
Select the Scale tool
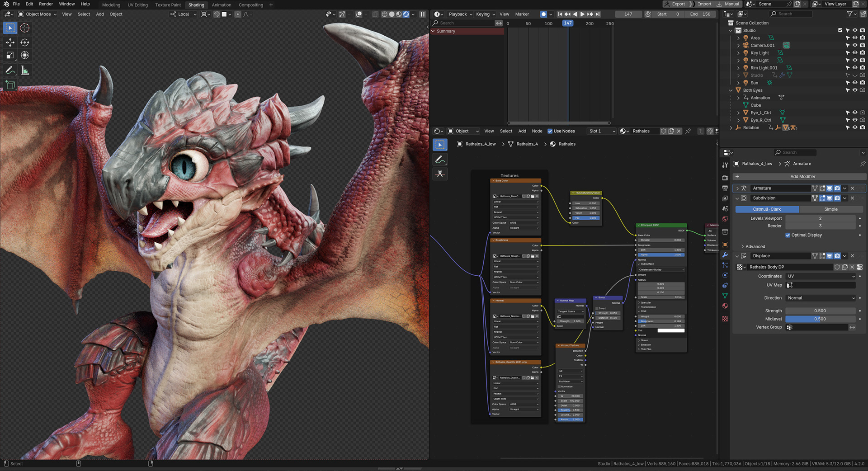coord(10,55)
